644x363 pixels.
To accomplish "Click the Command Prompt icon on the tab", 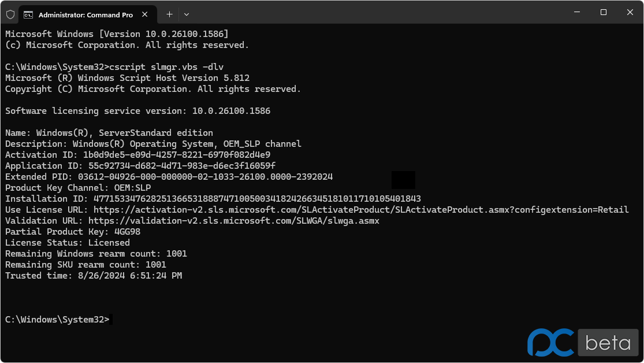I will pos(28,15).
